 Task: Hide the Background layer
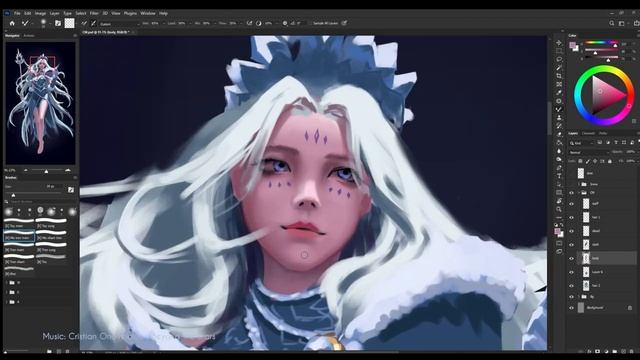pyautogui.click(x=571, y=308)
